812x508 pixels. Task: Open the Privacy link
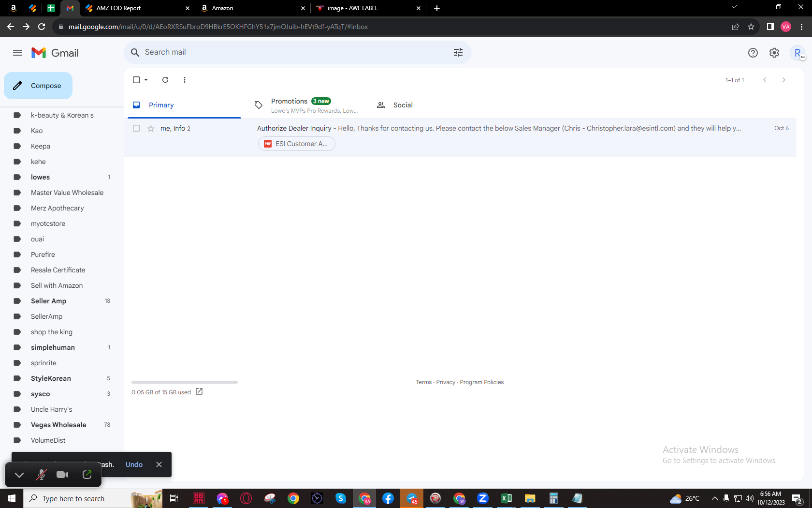tap(446, 382)
